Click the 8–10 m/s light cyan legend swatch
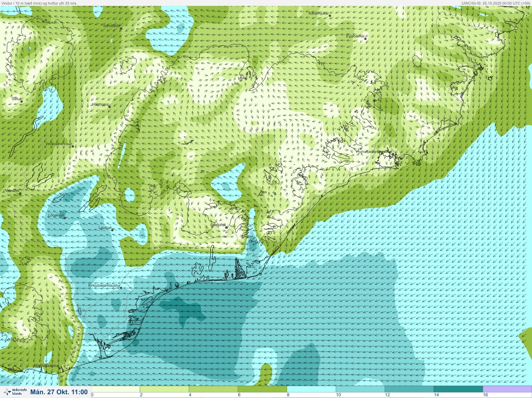The height and width of the screenshot is (398, 532). [312, 389]
